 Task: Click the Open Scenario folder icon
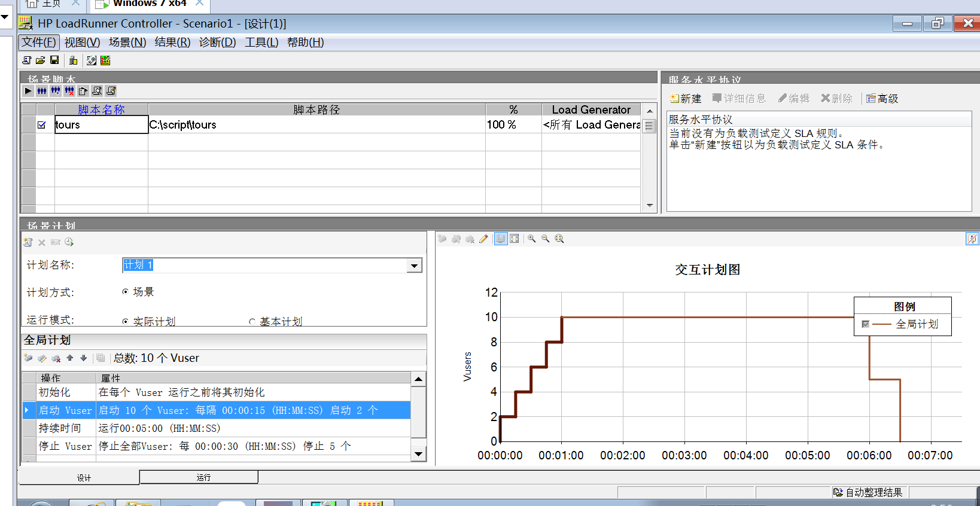(40, 60)
